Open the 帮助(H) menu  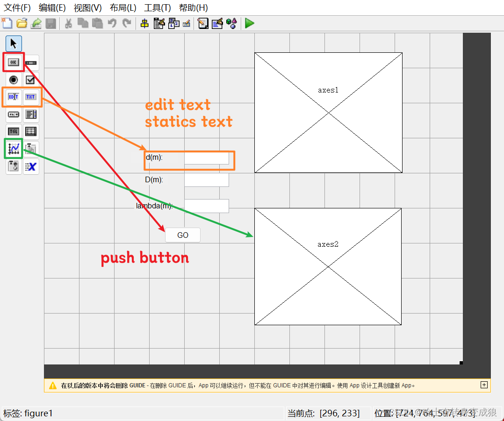(x=193, y=7)
